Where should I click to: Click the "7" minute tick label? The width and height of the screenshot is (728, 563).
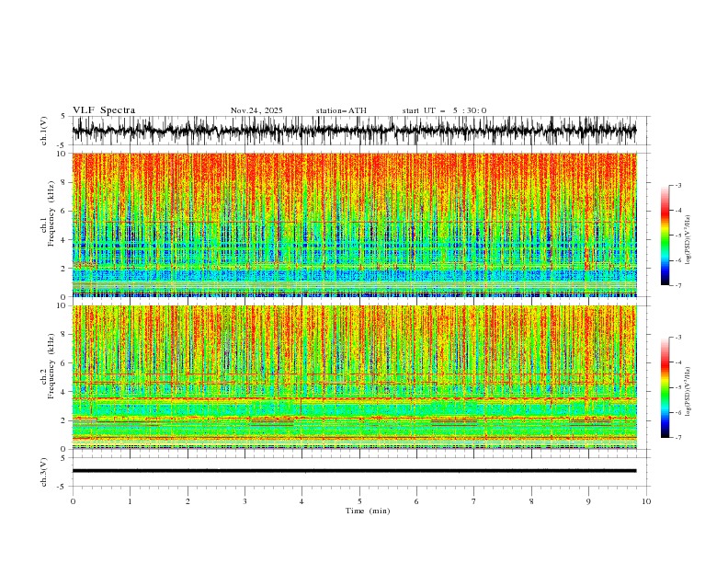[x=474, y=501]
